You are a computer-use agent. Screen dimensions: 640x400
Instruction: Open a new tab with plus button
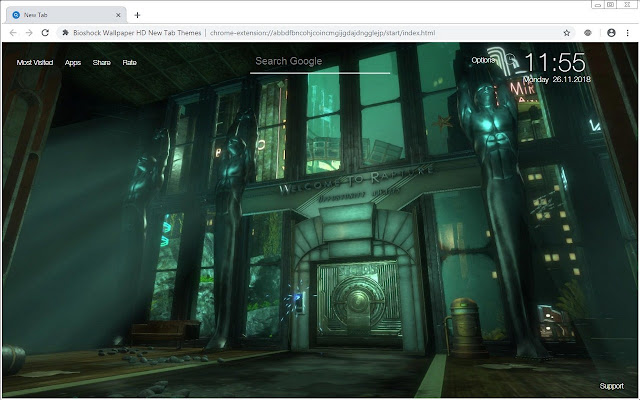[137, 15]
